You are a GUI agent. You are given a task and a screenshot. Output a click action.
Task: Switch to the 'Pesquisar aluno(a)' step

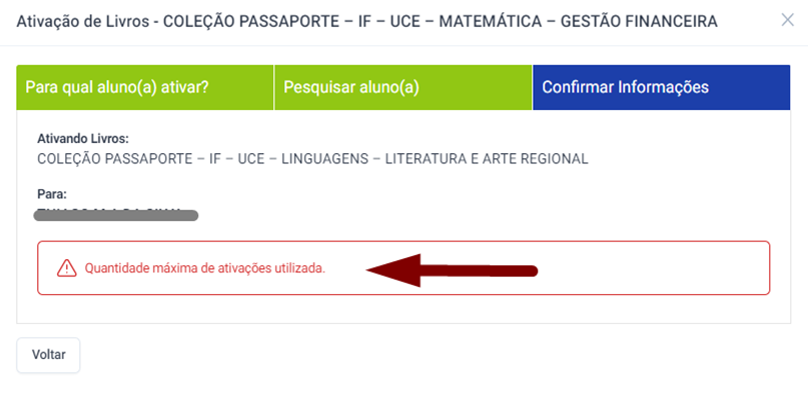point(403,87)
